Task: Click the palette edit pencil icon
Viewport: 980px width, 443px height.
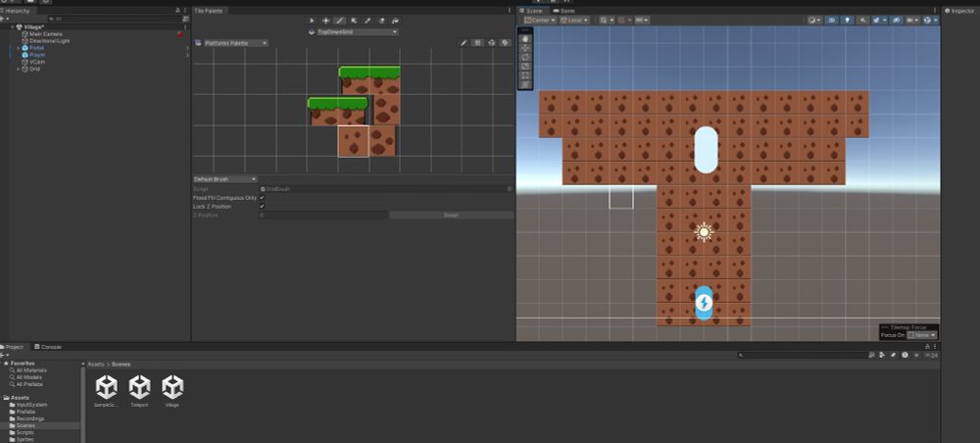Action: coord(464,43)
